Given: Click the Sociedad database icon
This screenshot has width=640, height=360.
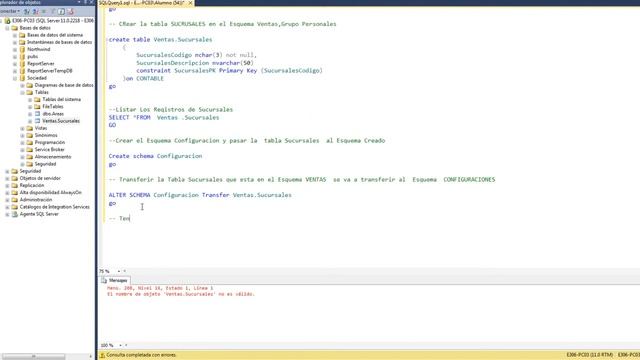Looking at the screenshot, I should 22,78.
